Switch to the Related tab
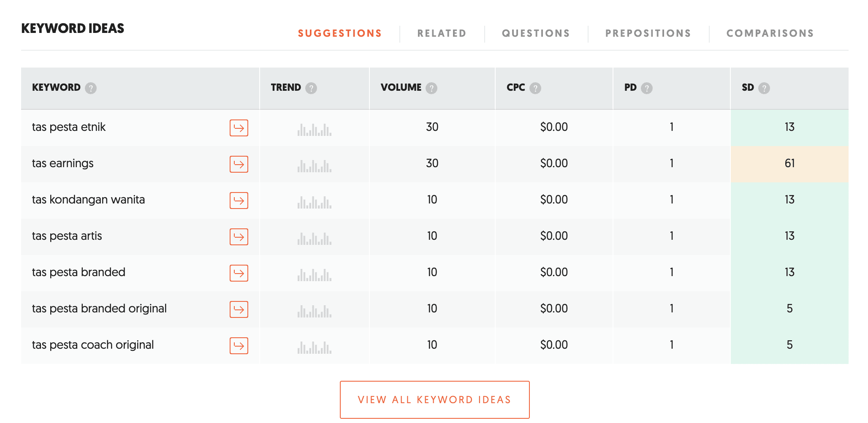 pos(442,33)
